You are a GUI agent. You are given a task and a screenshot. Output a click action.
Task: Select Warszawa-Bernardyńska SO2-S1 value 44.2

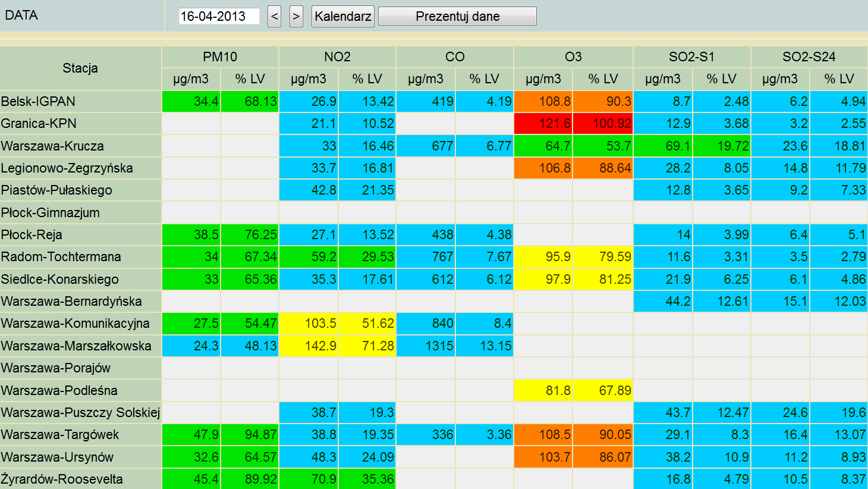pyautogui.click(x=663, y=301)
